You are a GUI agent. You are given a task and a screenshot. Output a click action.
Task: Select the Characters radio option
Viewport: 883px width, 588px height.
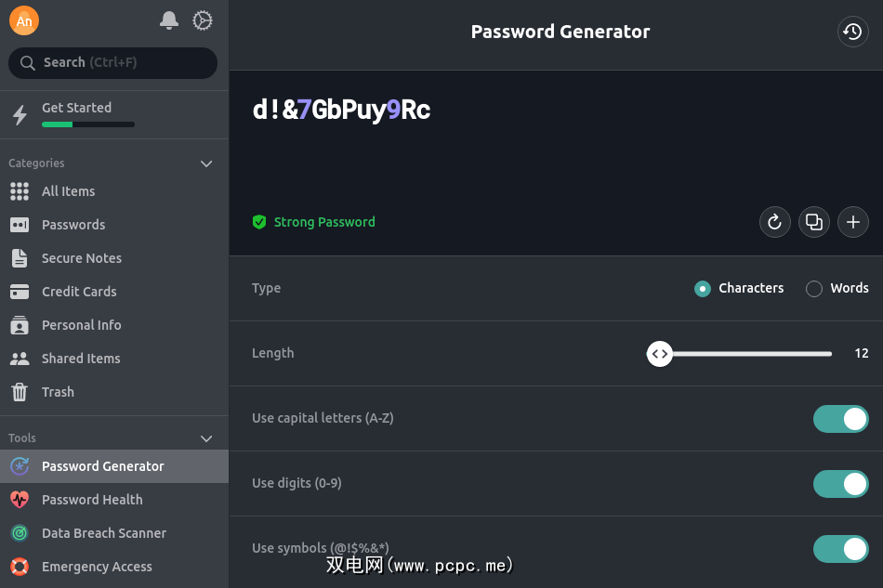(x=703, y=289)
